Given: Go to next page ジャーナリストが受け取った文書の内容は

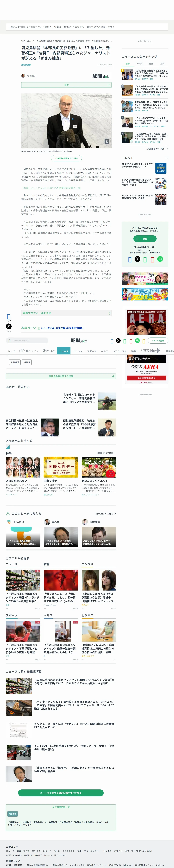Looking at the screenshot, I should [62, 328].
